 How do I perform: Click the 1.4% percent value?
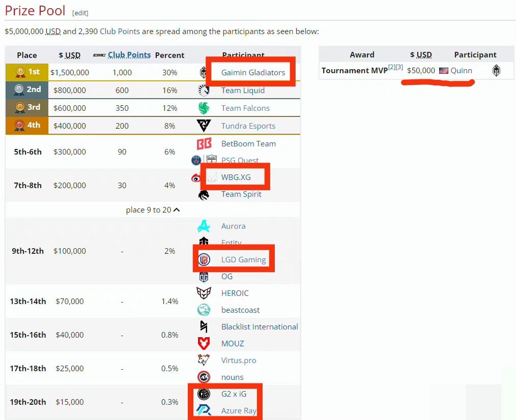click(x=170, y=302)
